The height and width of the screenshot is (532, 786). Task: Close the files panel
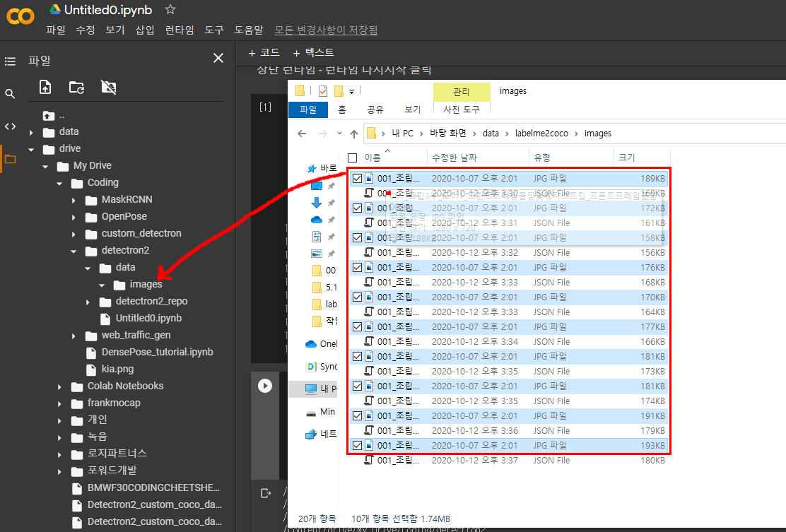218,58
